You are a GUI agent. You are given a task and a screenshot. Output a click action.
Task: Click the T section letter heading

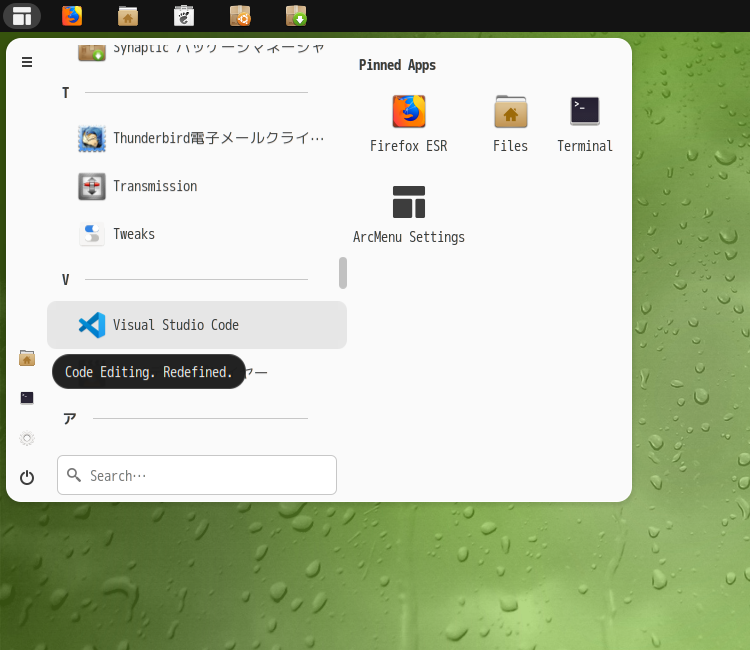66,93
